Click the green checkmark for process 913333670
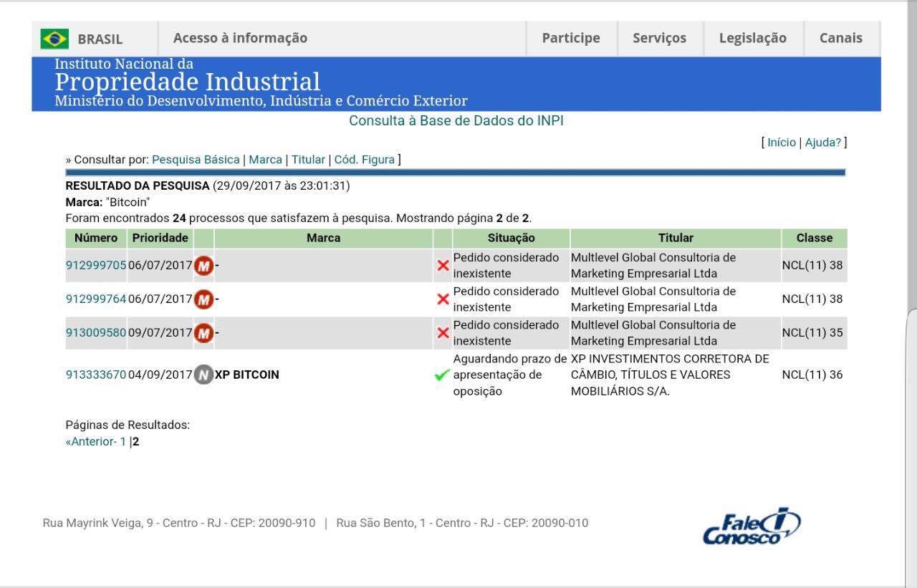Image resolution: width=917 pixels, height=588 pixels. pos(443,375)
